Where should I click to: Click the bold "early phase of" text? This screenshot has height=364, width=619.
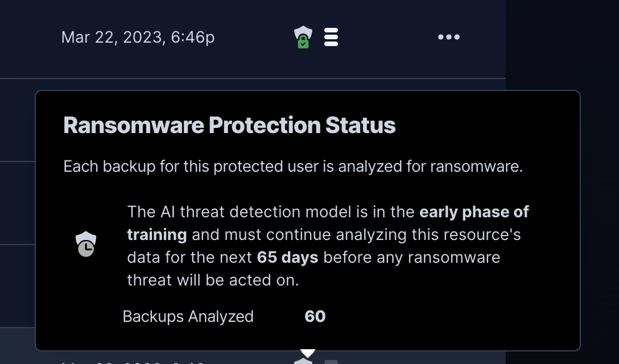coord(474,212)
